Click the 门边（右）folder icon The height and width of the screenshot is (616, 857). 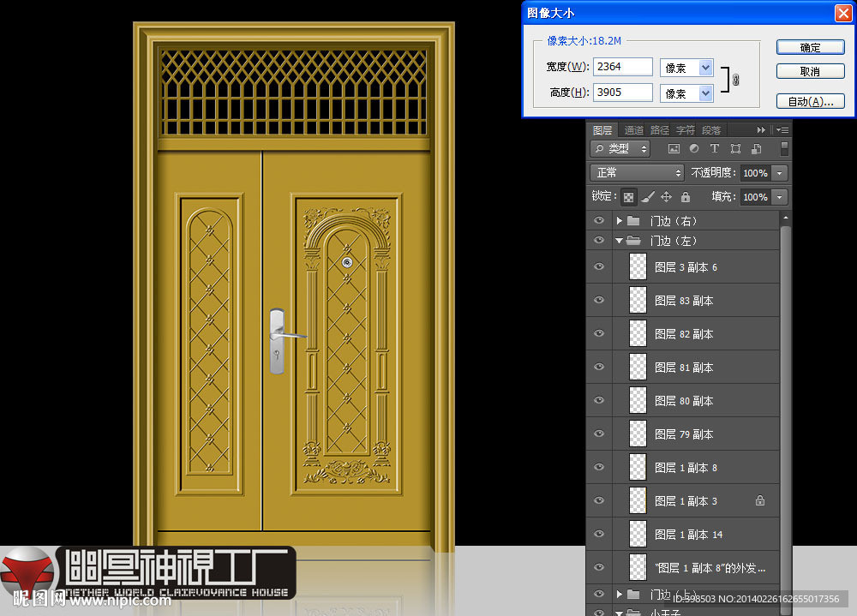point(633,221)
